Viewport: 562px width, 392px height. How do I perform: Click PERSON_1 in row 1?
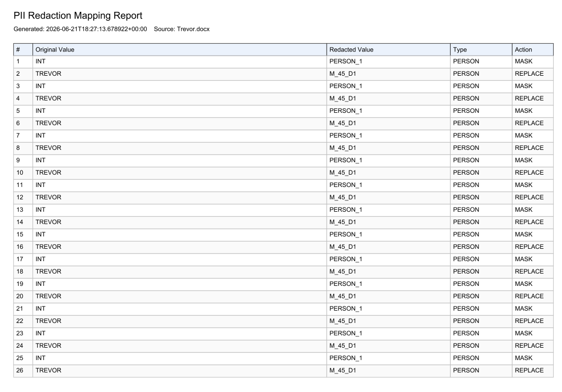pos(346,61)
